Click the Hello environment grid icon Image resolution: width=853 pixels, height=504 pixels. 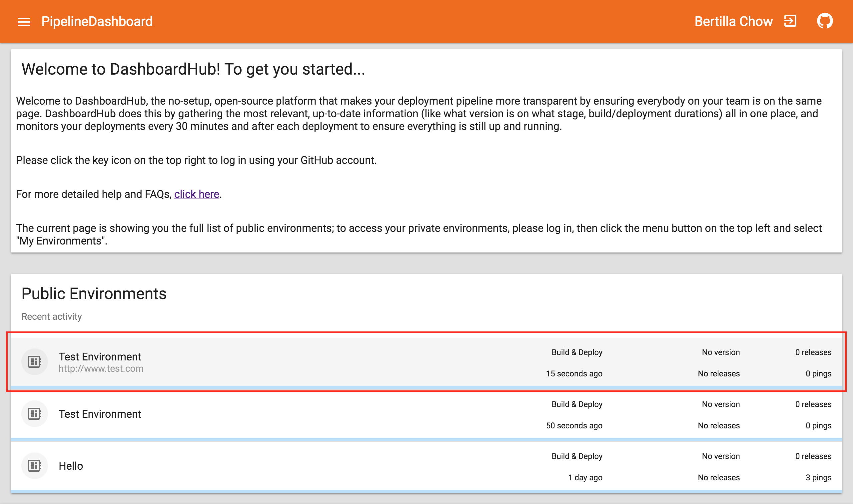35,466
